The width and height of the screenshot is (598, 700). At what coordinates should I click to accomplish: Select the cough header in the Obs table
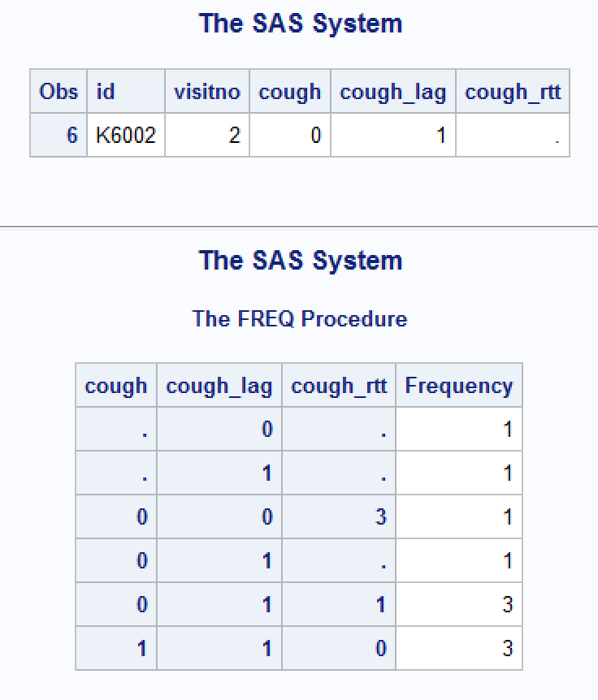coord(290,92)
